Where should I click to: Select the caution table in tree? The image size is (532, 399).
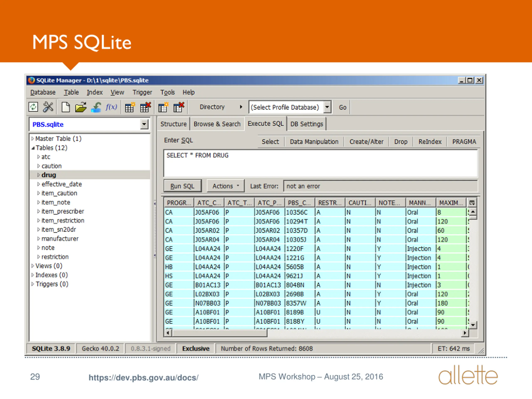pos(52,166)
